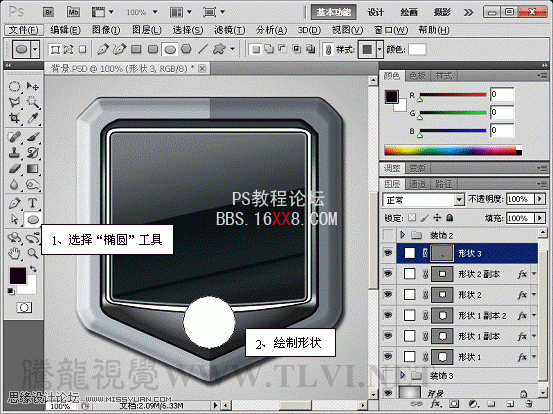Select the Crop tool
This screenshot has width=553, height=414.
tap(14, 118)
